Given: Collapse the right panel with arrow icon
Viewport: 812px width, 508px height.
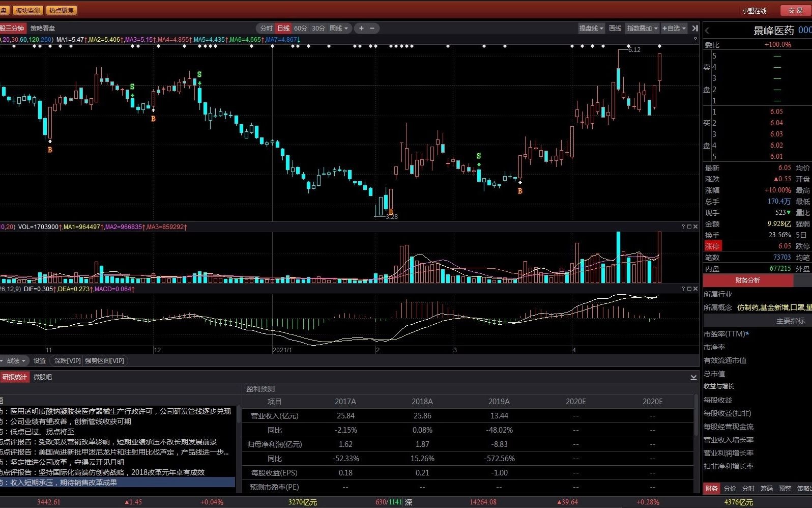Looking at the screenshot, I should point(694,29).
